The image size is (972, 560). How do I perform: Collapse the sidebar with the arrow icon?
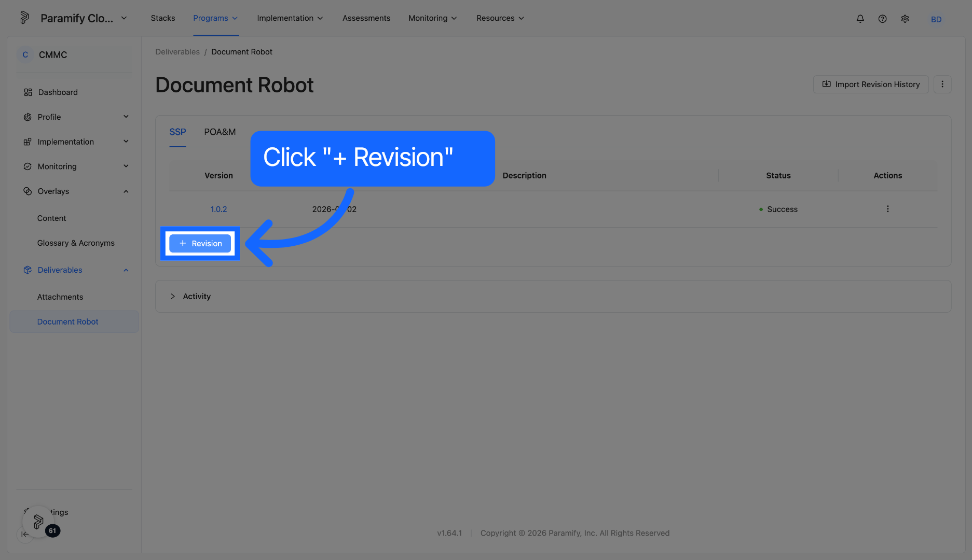[x=24, y=534]
